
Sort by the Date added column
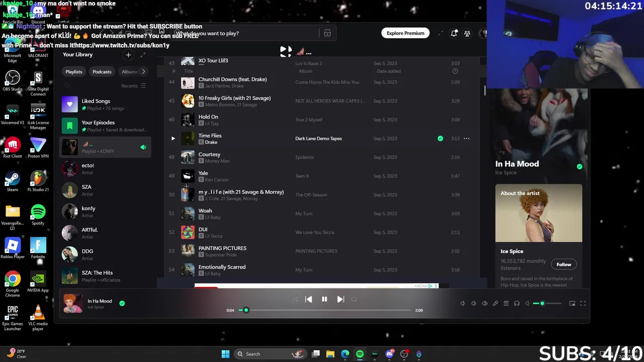[x=388, y=71]
